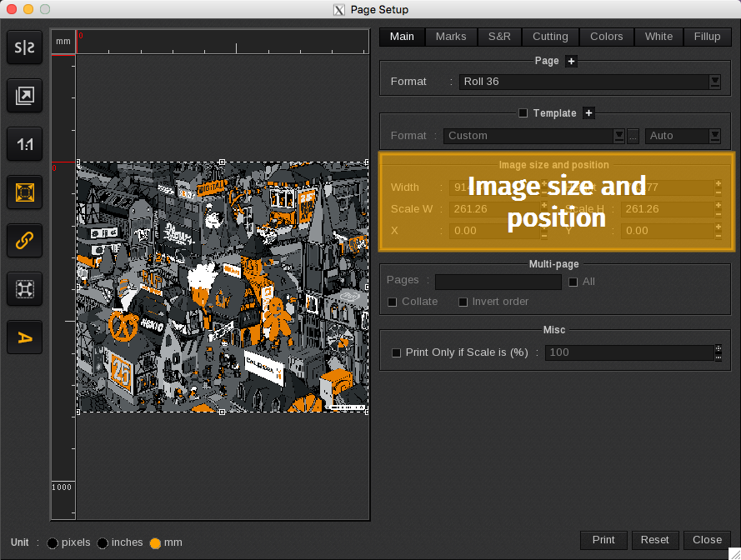This screenshot has height=560, width=741.
Task: Toggle the chain link proportions icon
Action: pyautogui.click(x=25, y=241)
